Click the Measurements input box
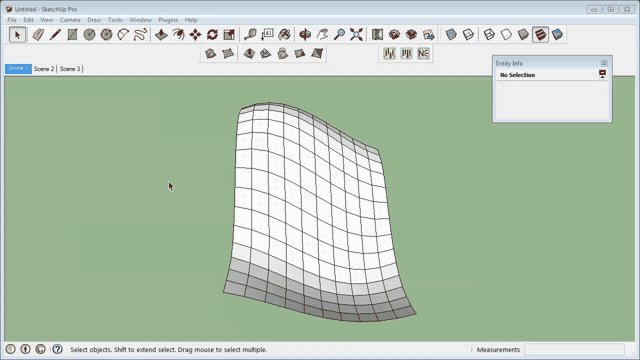The height and width of the screenshot is (360, 640). click(x=574, y=349)
